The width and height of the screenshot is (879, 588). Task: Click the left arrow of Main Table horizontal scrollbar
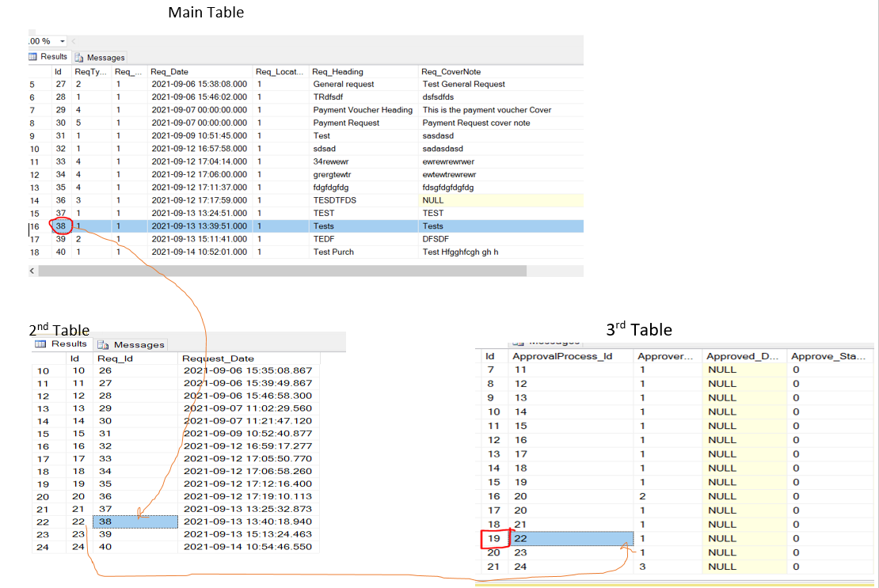(32, 271)
